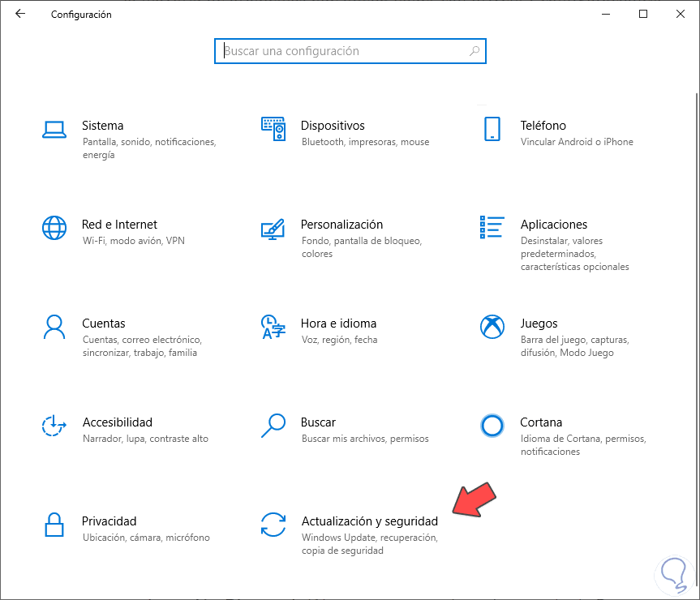Select the Teléfono phone icon
The width and height of the screenshot is (700, 600).
pos(492,129)
